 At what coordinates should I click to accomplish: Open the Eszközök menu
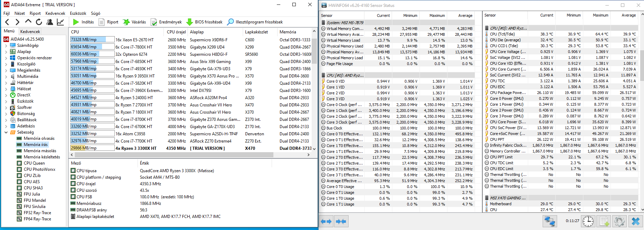tap(78, 13)
